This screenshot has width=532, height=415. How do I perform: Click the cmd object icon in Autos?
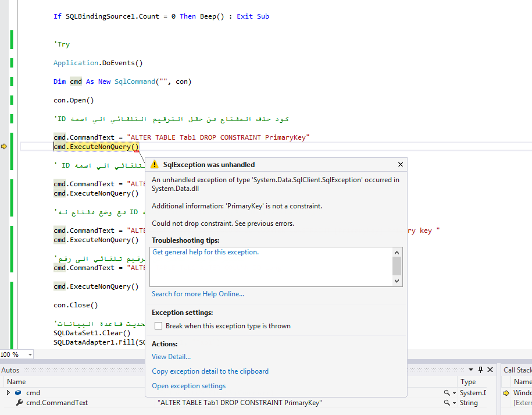18,392
